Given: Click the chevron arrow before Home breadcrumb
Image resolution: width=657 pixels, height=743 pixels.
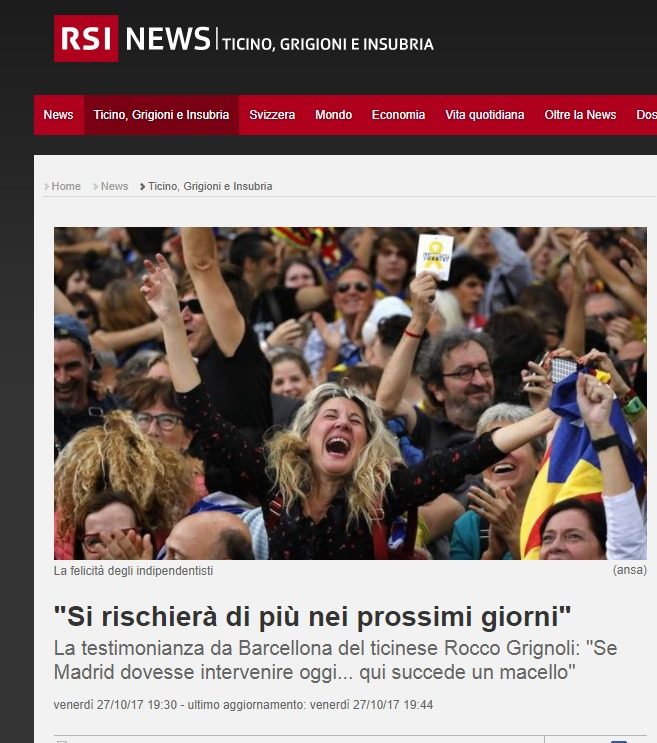Looking at the screenshot, I should (x=46, y=187).
